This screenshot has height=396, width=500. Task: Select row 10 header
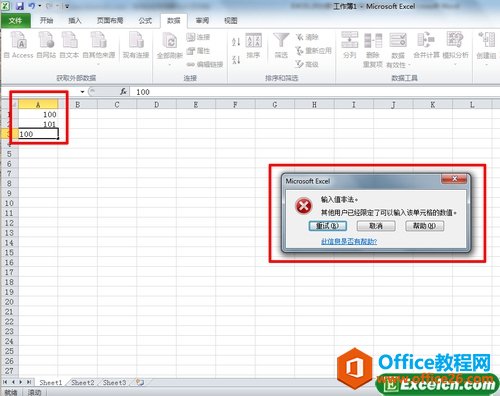[9, 203]
